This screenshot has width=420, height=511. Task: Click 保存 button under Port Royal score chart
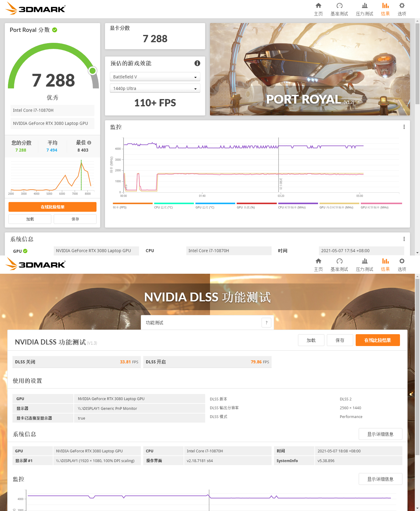[75, 219]
